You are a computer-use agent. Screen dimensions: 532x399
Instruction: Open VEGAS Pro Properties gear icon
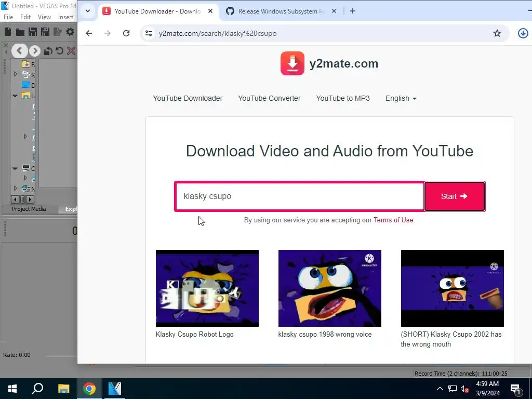(x=70, y=32)
